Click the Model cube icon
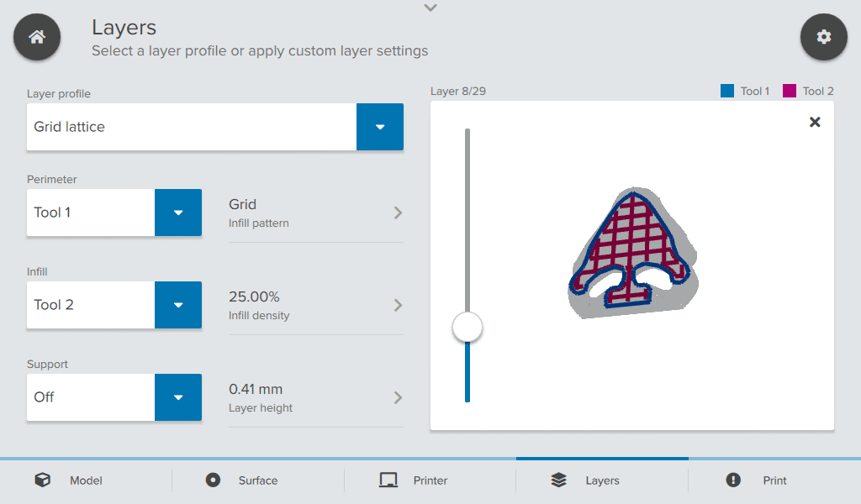 tap(42, 480)
